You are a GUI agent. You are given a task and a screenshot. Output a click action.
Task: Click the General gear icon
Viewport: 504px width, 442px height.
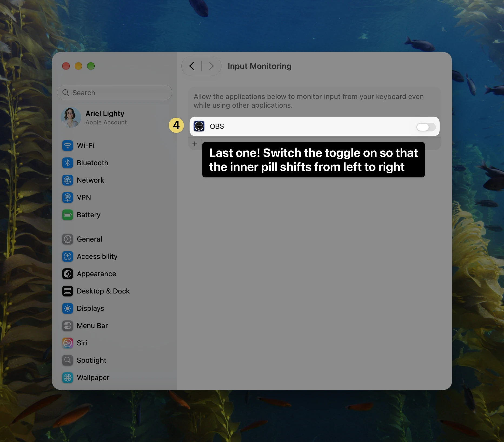tap(68, 239)
